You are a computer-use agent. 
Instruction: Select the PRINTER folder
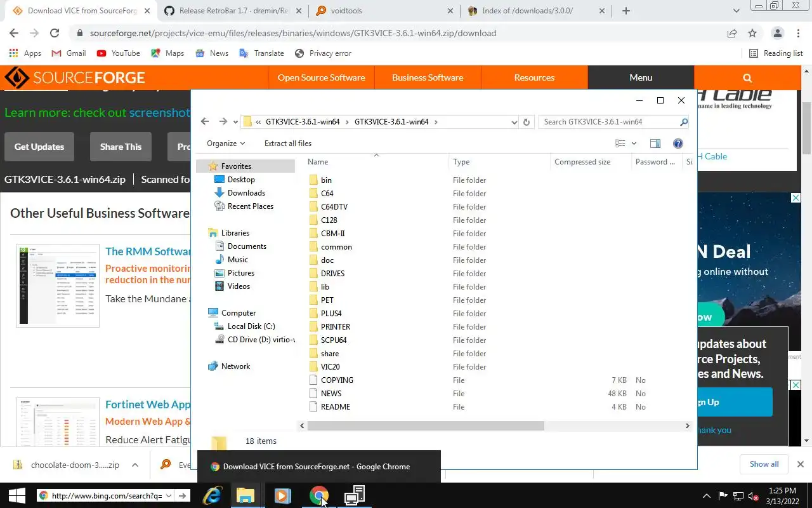(x=336, y=327)
